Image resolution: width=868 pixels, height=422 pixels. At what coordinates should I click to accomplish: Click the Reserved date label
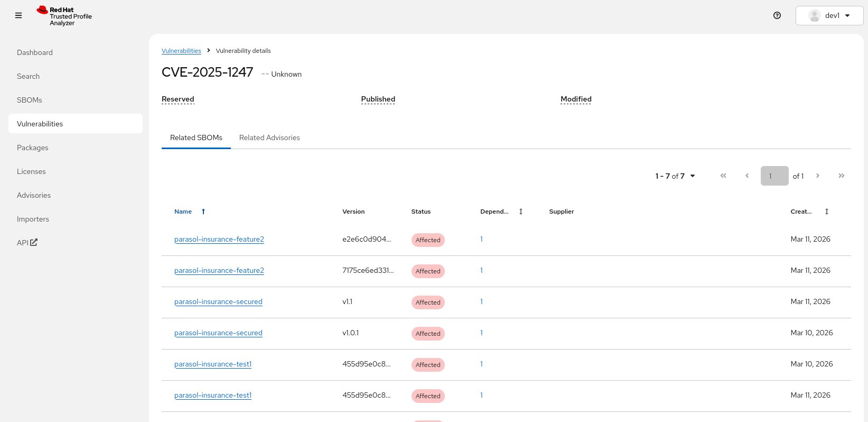(x=178, y=99)
